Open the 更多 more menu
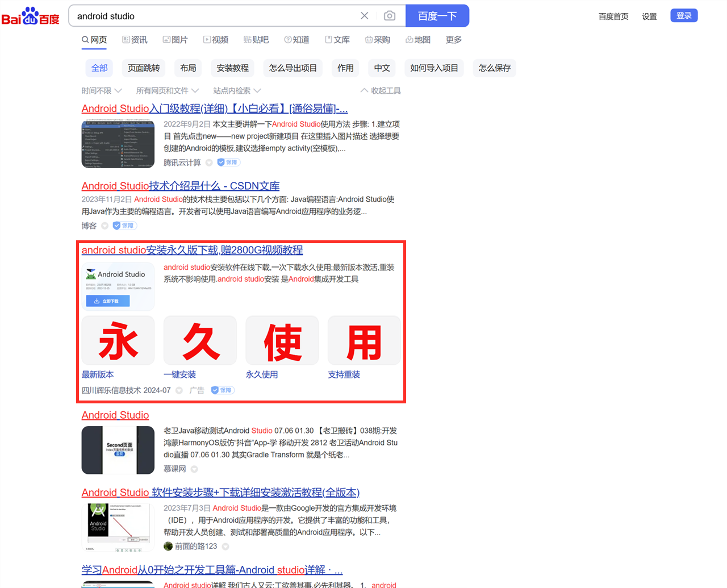Image resolution: width=727 pixels, height=588 pixels. (x=454, y=40)
